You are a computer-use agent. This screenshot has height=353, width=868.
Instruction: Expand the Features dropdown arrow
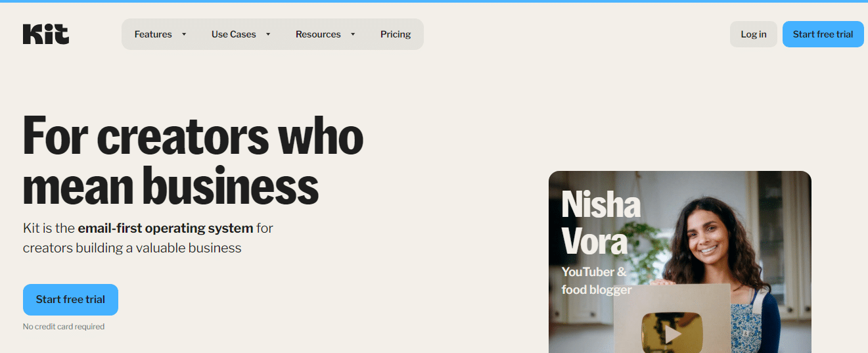coord(184,34)
